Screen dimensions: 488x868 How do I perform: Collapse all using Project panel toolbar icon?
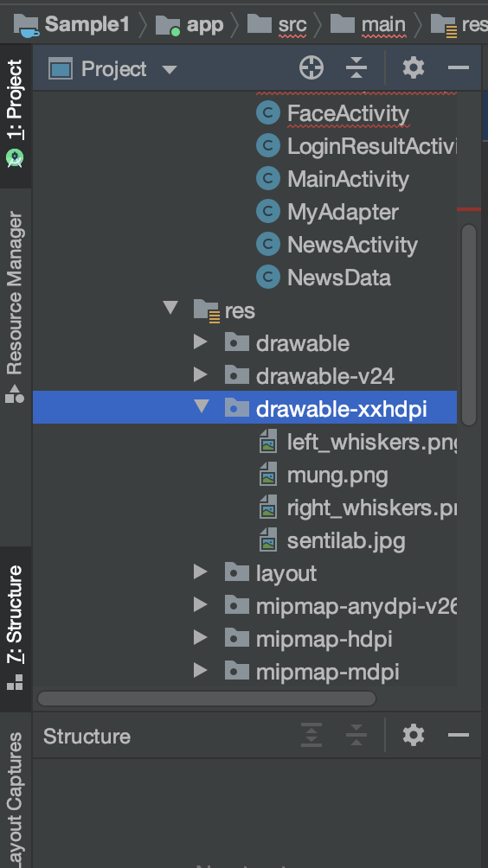point(356,68)
